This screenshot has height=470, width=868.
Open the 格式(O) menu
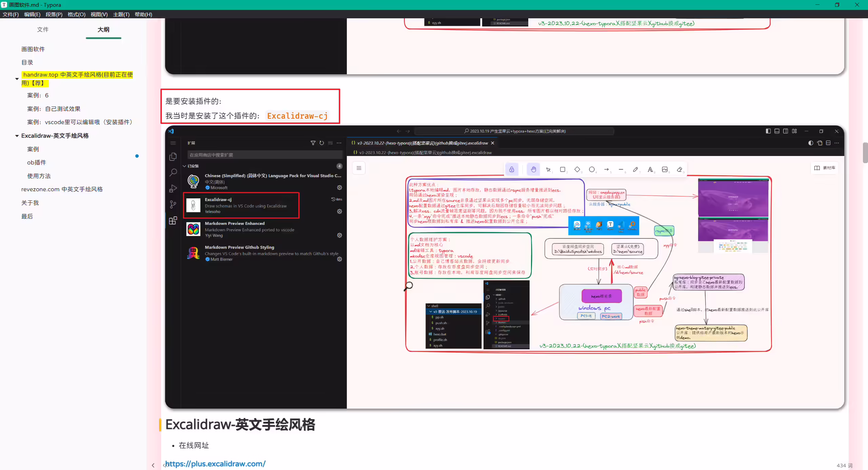[x=76, y=15]
